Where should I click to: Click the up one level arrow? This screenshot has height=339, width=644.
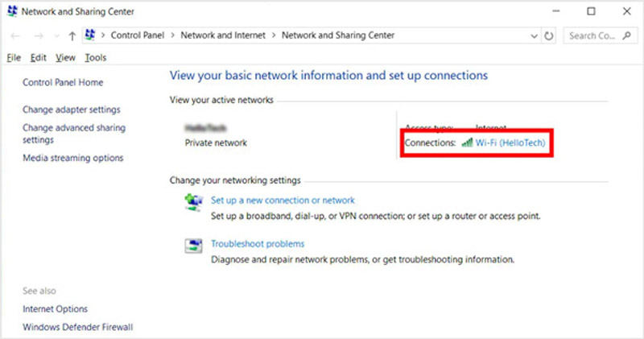click(x=72, y=36)
